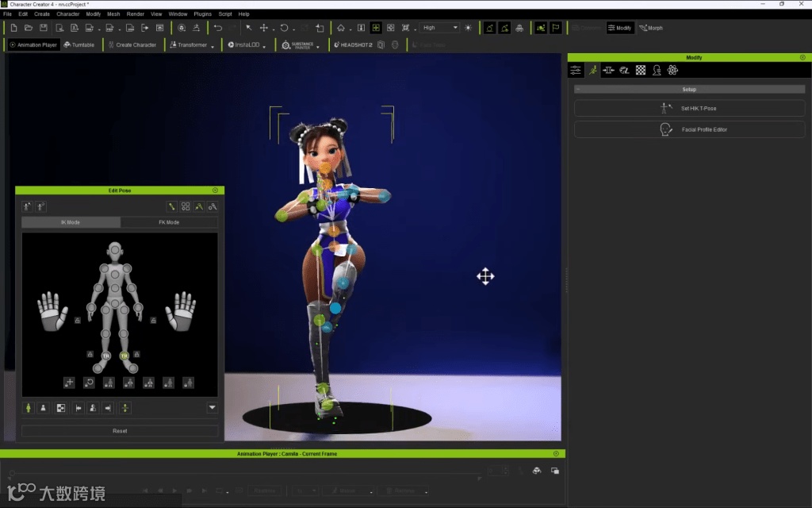
Task: Switch to IK Mode tab
Action: tap(71, 222)
